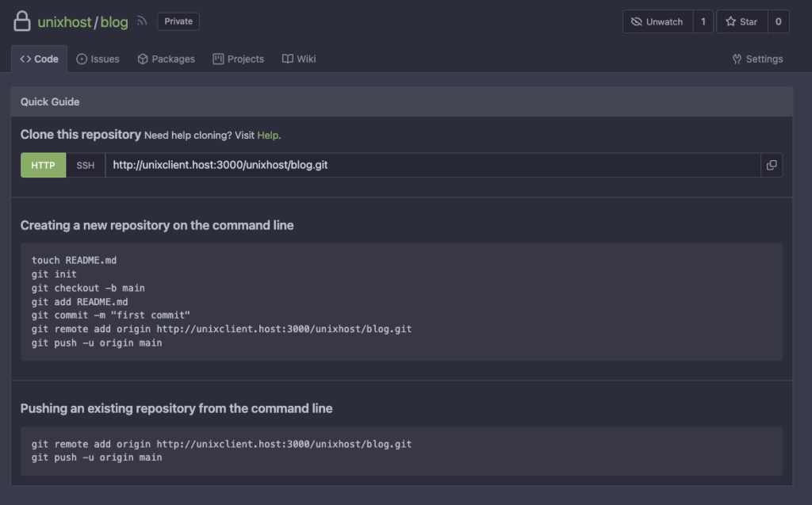
Task: View watchers by clicking the count 1
Action: pos(703,21)
